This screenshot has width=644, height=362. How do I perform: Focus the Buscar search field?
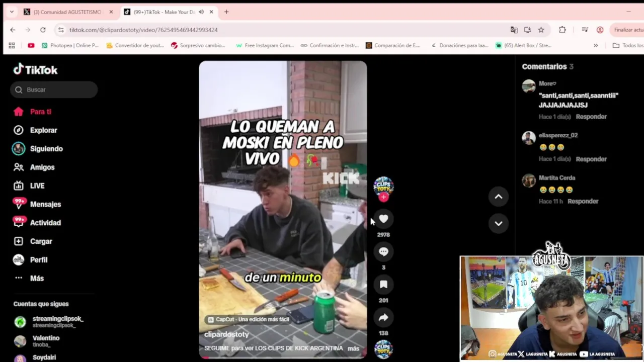click(x=54, y=89)
